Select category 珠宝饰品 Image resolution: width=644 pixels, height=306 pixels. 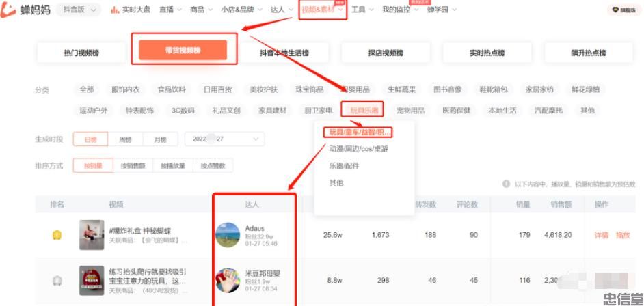310,89
